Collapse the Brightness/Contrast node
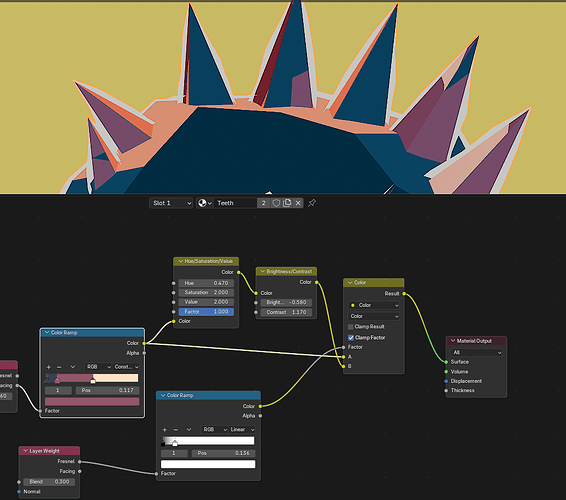 [x=263, y=271]
